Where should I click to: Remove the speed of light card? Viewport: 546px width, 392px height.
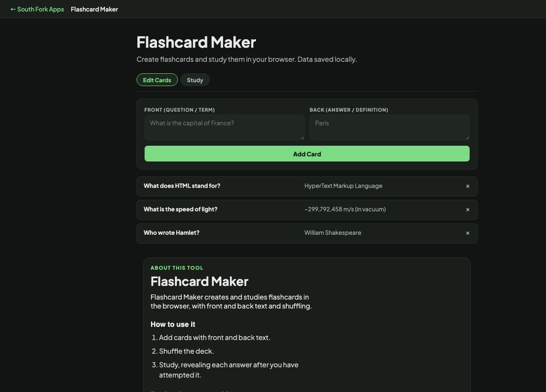(468, 210)
